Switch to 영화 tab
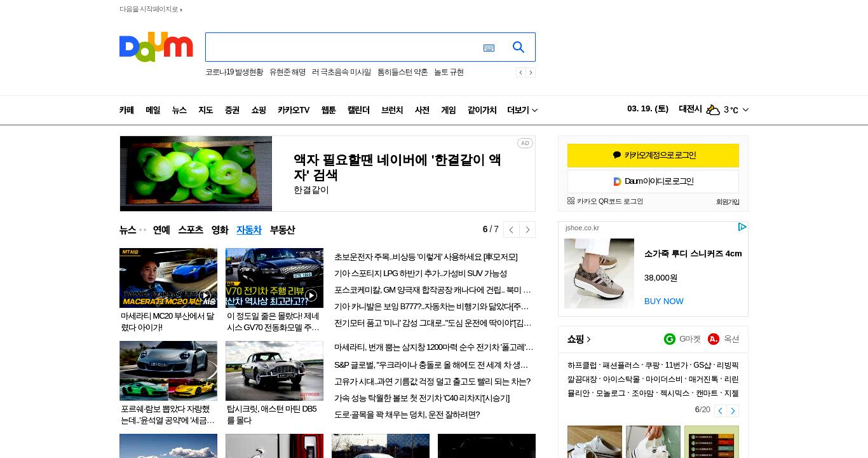 click(220, 230)
